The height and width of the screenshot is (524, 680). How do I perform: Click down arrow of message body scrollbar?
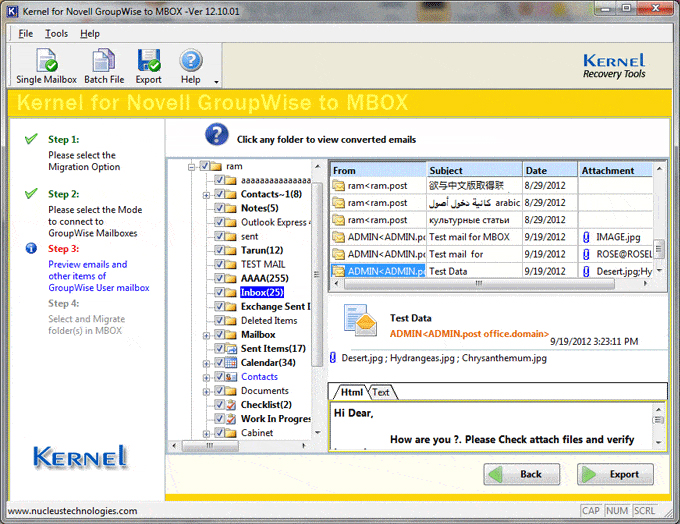click(658, 442)
